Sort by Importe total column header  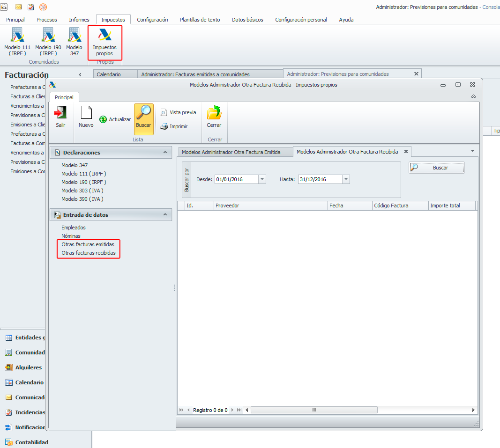(452, 206)
